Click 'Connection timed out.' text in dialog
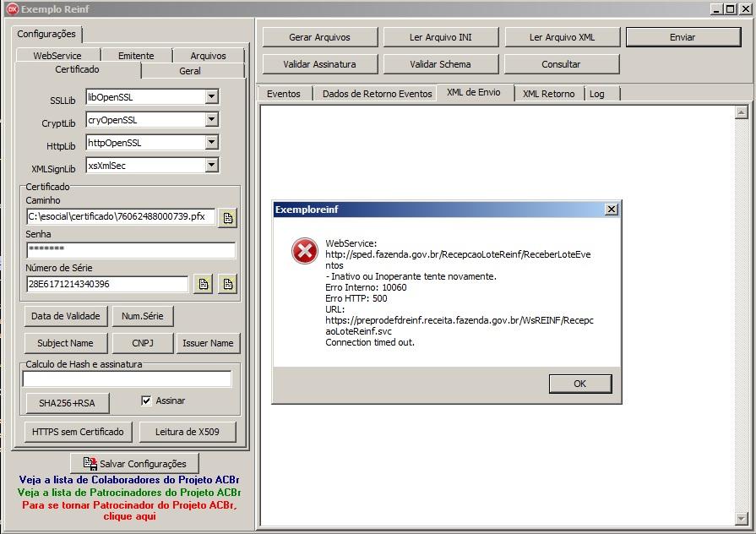The image size is (756, 534). pyautogui.click(x=370, y=342)
